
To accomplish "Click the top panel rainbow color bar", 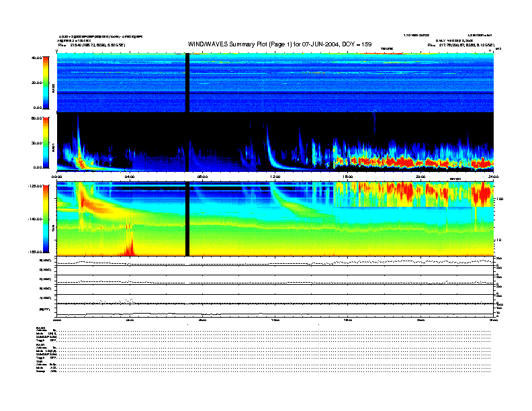I will point(46,82).
